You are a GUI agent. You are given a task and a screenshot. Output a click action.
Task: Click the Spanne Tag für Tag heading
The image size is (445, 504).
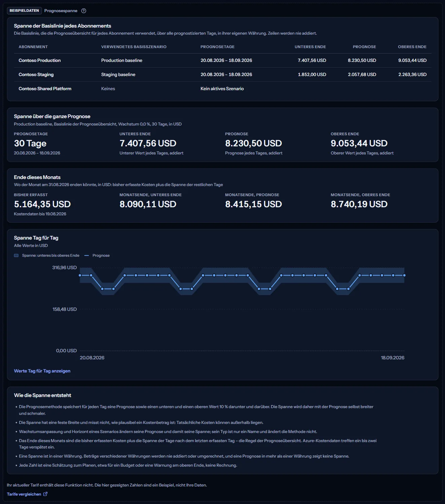36,238
